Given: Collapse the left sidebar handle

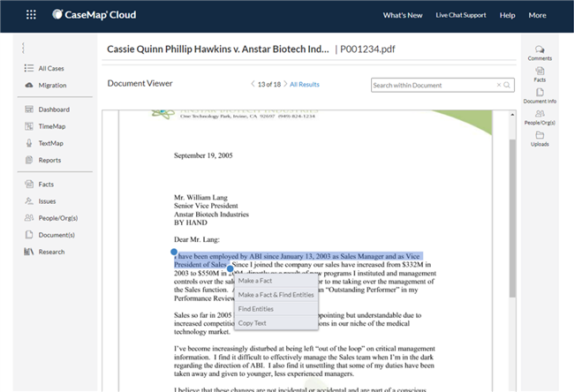Looking at the screenshot, I should (23, 48).
